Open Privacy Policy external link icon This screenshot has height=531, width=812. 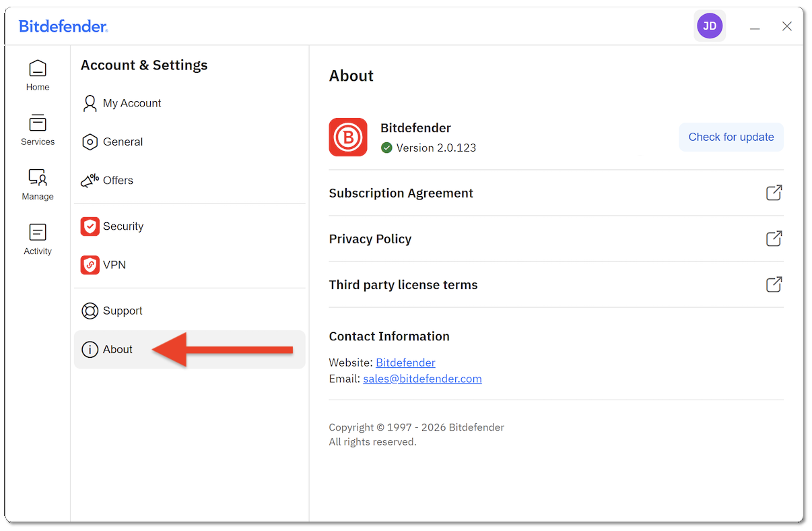774,239
